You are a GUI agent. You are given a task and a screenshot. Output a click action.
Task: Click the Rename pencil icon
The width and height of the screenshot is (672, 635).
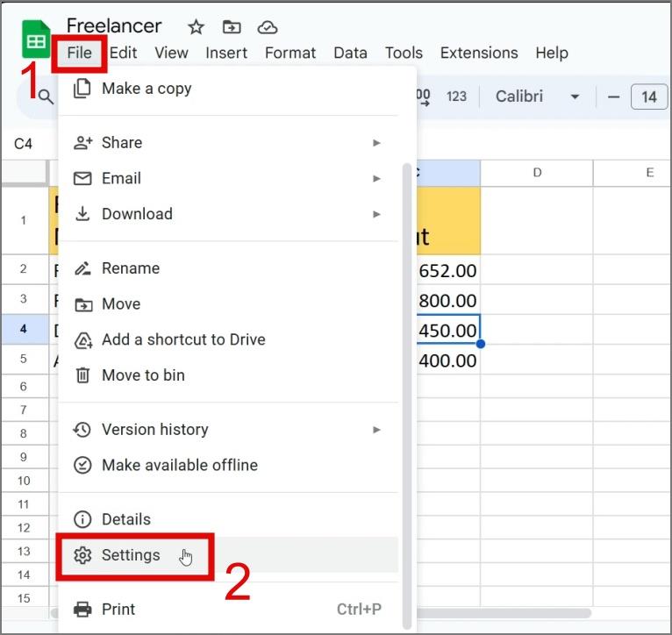[82, 268]
